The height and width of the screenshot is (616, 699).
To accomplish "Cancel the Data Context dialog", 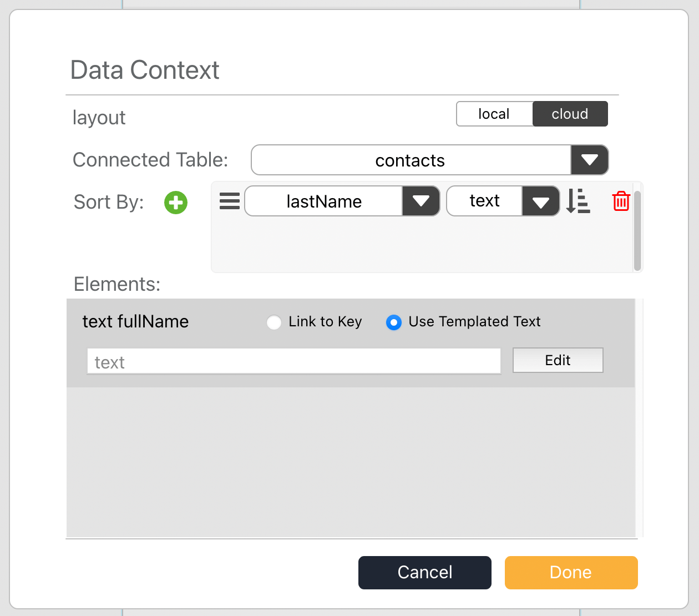I will pos(425,572).
